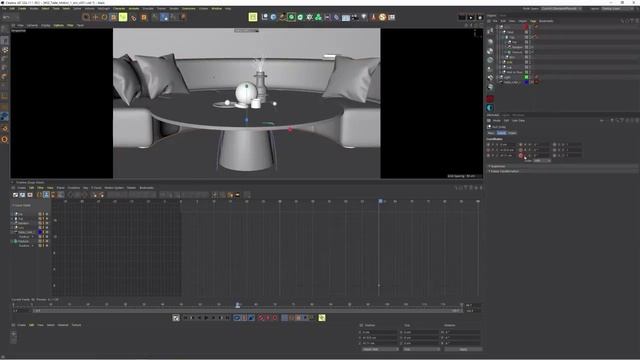Toggle P.Z keyframe dot in Coordinates

pos(488,155)
